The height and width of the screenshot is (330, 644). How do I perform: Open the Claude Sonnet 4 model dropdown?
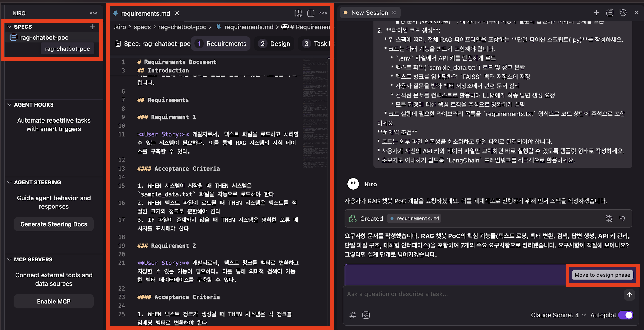tap(558, 315)
